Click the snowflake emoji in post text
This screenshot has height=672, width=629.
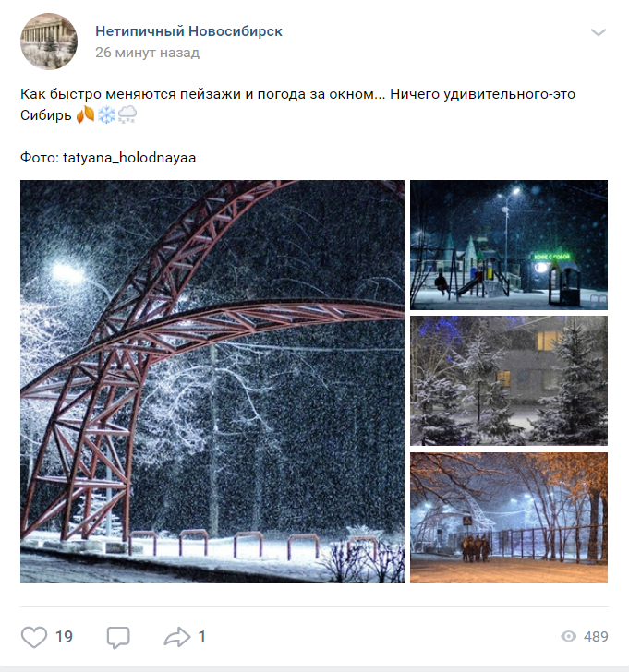(x=106, y=114)
